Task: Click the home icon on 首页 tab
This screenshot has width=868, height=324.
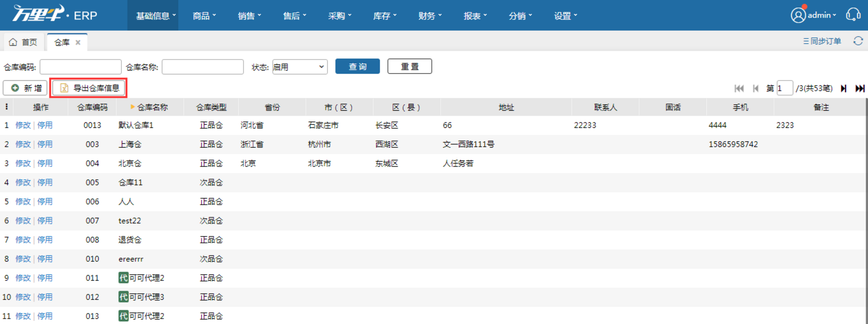Action: tap(13, 42)
